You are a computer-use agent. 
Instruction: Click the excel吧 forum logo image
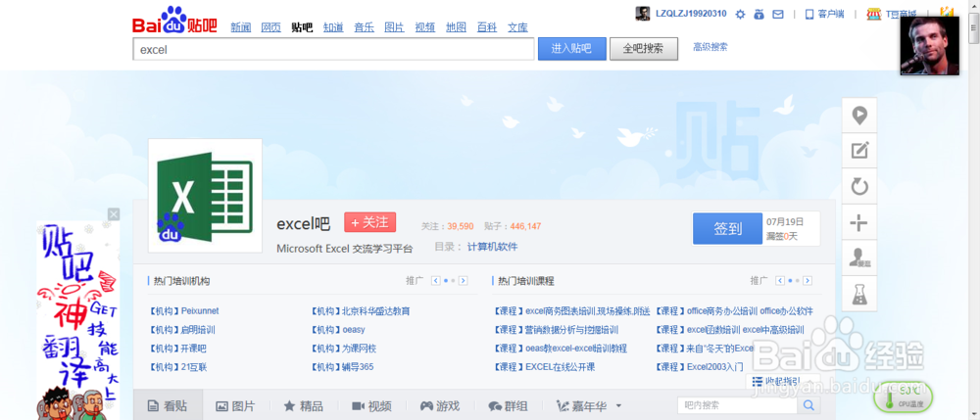tap(205, 196)
